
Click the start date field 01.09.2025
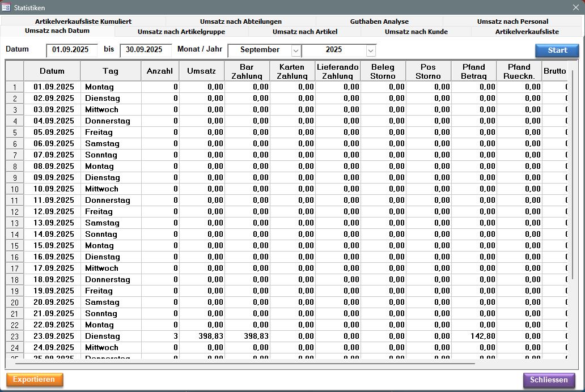72,50
